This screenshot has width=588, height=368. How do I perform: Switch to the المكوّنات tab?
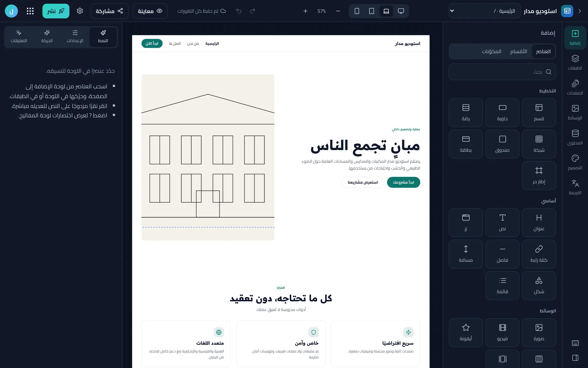pos(492,51)
